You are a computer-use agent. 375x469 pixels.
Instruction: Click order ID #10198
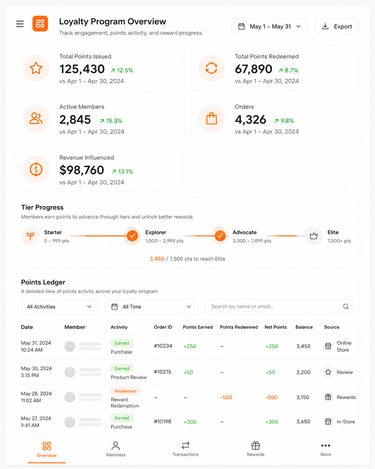(163, 422)
